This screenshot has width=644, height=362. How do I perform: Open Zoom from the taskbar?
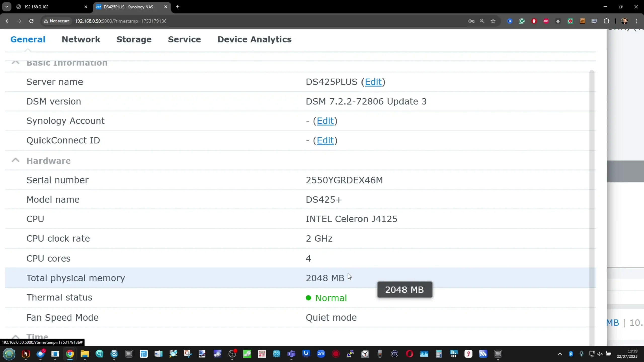click(x=321, y=354)
